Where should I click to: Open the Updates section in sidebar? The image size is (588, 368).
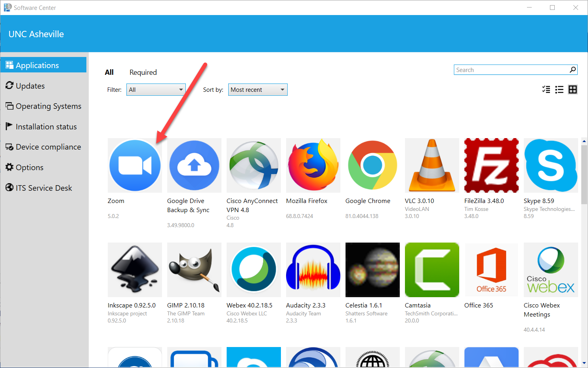pos(30,86)
